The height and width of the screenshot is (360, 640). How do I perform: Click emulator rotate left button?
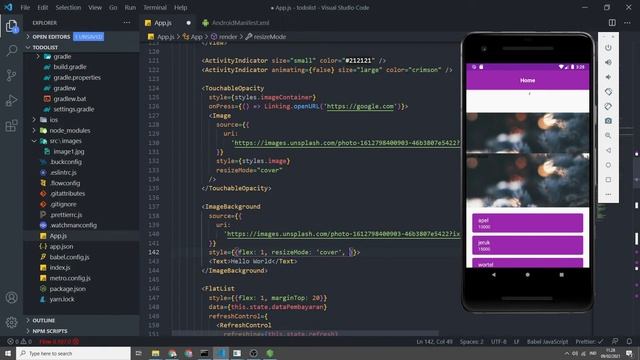[608, 91]
